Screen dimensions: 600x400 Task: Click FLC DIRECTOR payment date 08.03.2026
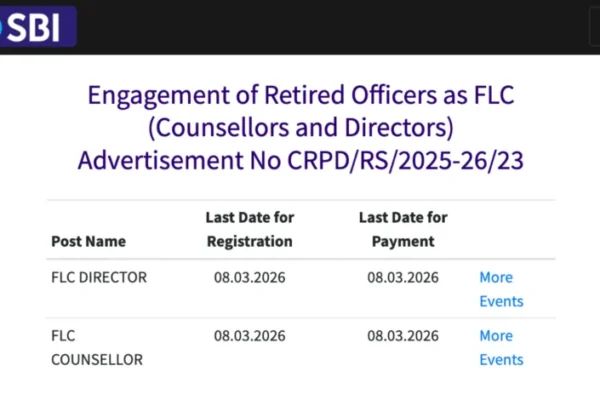tap(403, 277)
